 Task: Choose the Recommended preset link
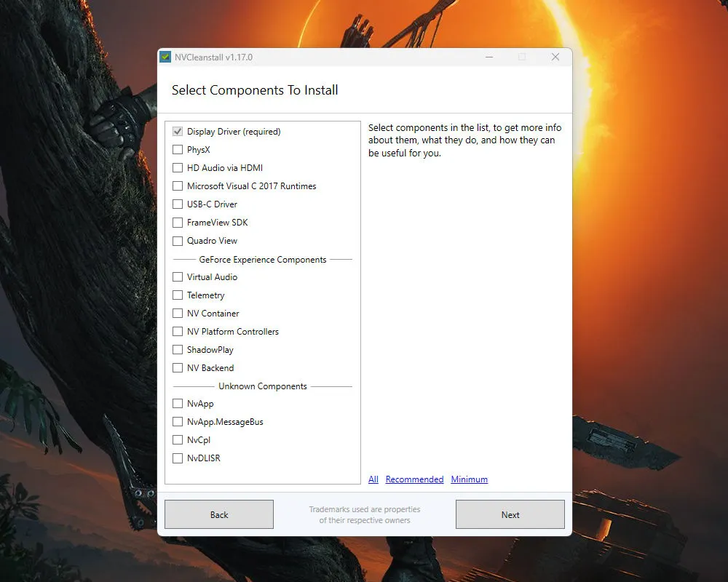point(414,479)
